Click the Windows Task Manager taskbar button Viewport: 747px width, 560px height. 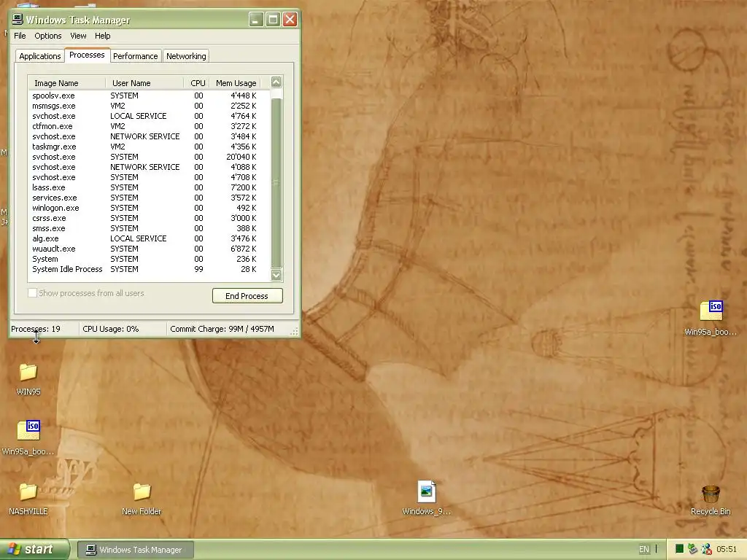click(136, 550)
